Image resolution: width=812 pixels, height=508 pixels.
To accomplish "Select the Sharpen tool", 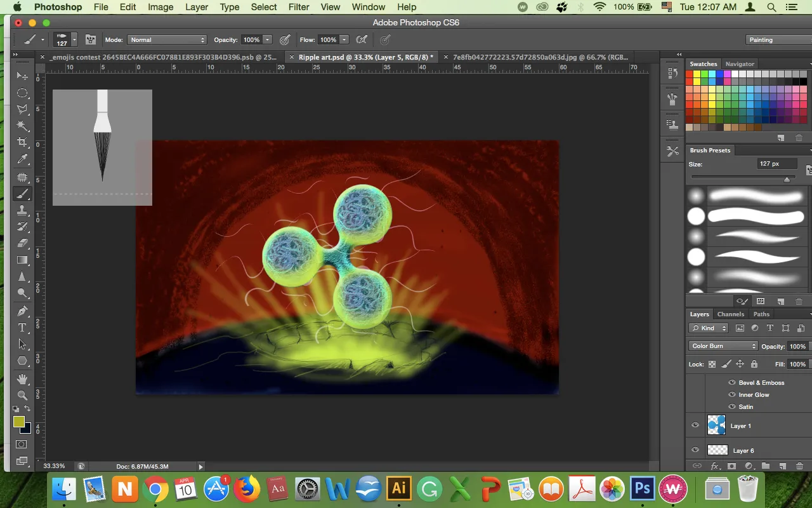I will click(x=22, y=277).
